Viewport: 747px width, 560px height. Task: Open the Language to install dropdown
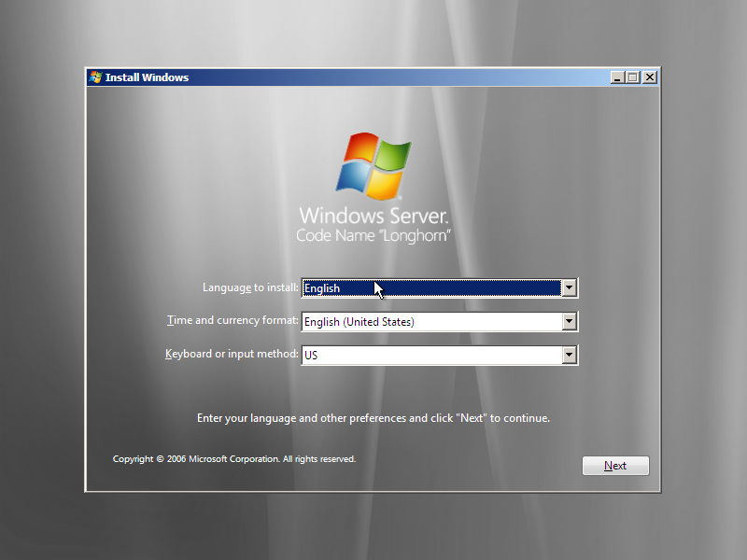569,288
